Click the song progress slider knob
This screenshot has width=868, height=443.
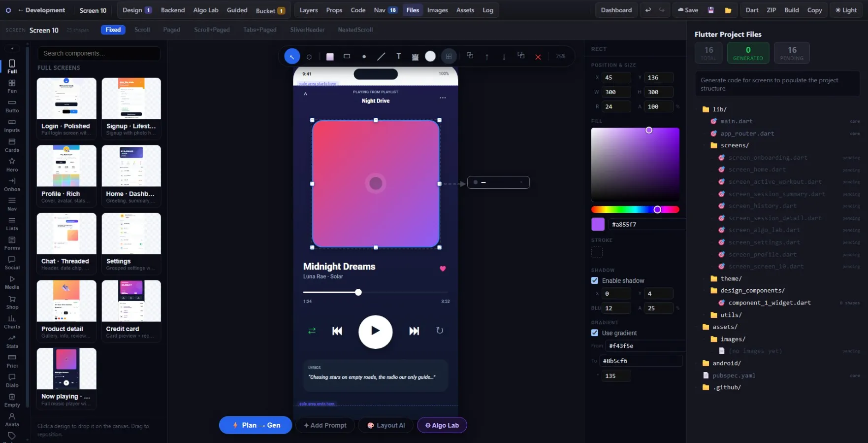tap(358, 292)
